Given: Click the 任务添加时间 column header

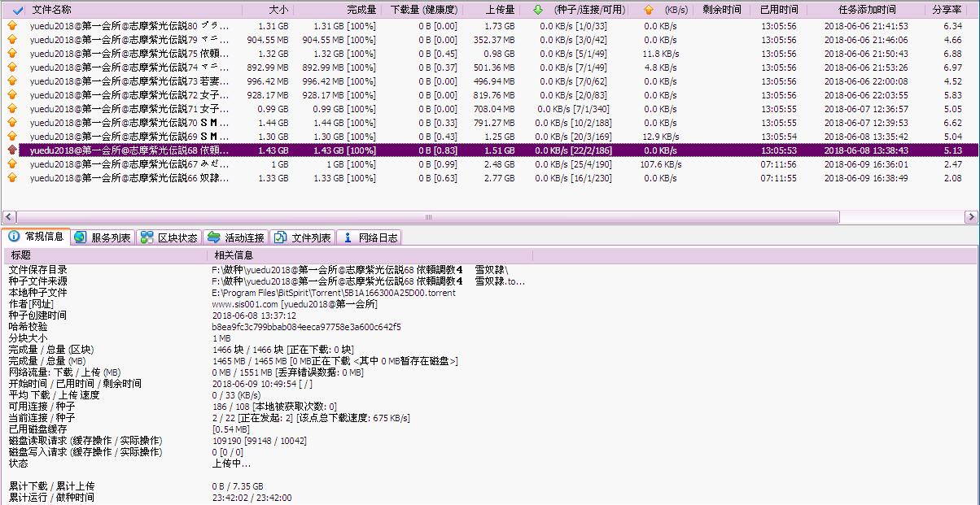Looking at the screenshot, I should pos(866,10).
